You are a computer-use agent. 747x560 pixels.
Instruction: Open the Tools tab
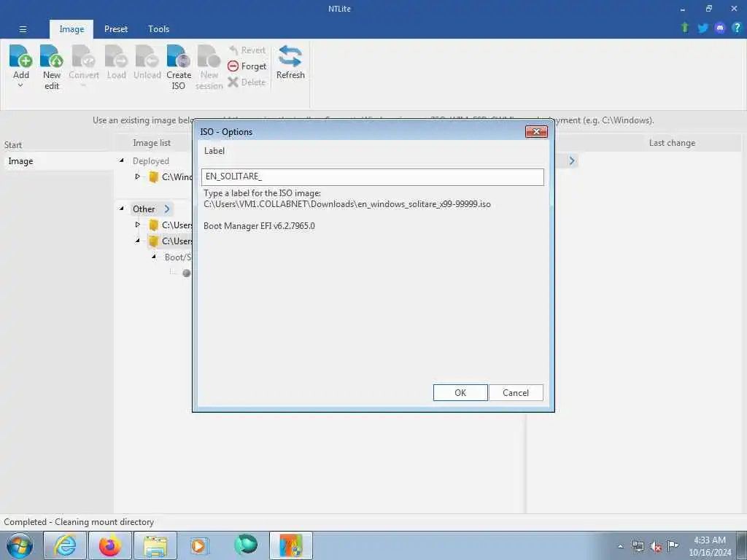click(158, 29)
